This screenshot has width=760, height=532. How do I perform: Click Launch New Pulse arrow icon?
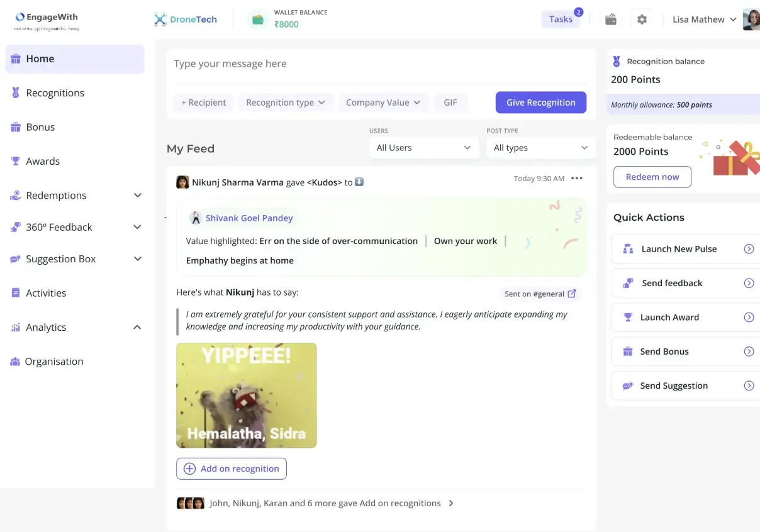click(x=749, y=249)
